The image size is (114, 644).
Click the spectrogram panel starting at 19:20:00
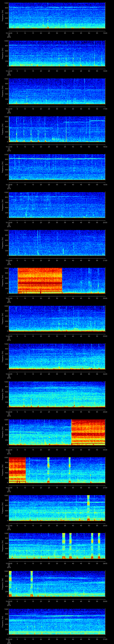click(x=57, y=243)
